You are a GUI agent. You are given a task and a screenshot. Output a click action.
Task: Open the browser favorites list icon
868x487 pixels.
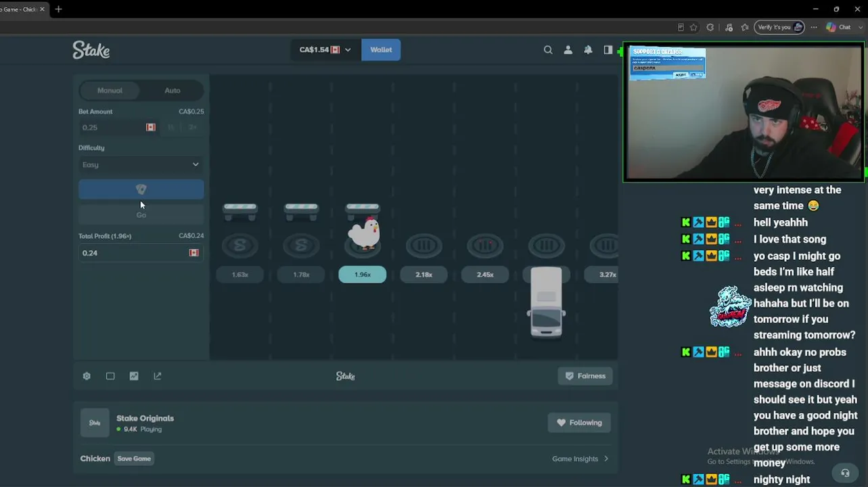click(745, 27)
